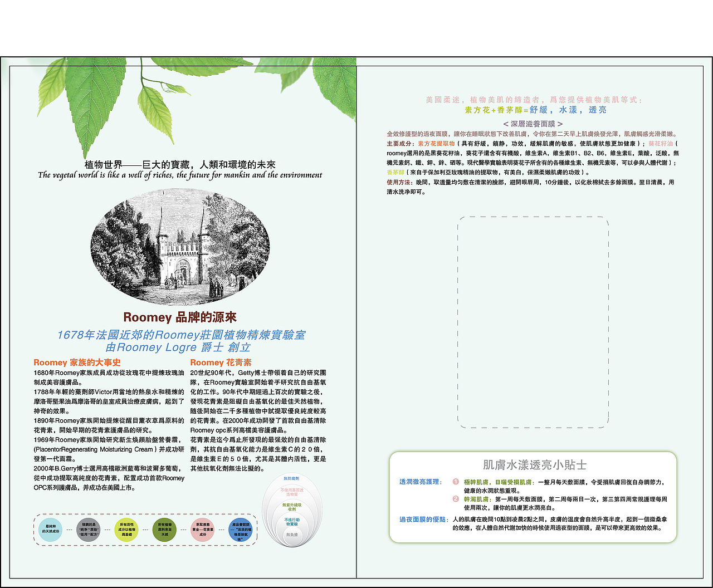The width and height of the screenshot is (713, 588).
Task: Click the '花青素是迄今爲止所發現' paragraph line
Action: tap(258, 440)
